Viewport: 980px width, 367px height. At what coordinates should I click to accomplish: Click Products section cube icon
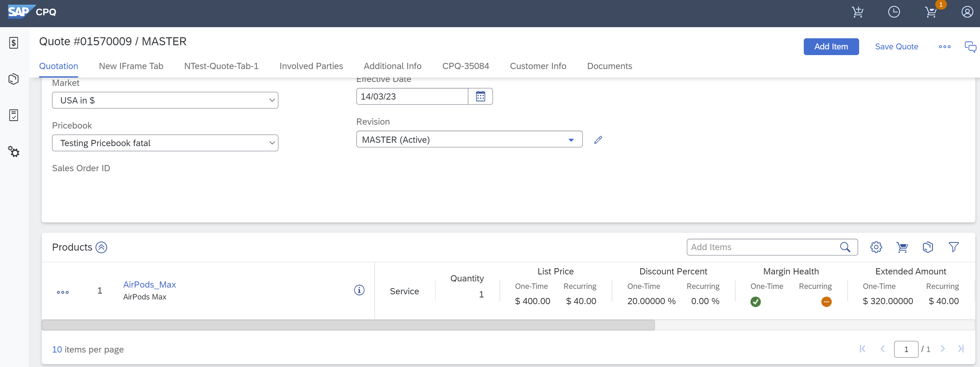[928, 247]
